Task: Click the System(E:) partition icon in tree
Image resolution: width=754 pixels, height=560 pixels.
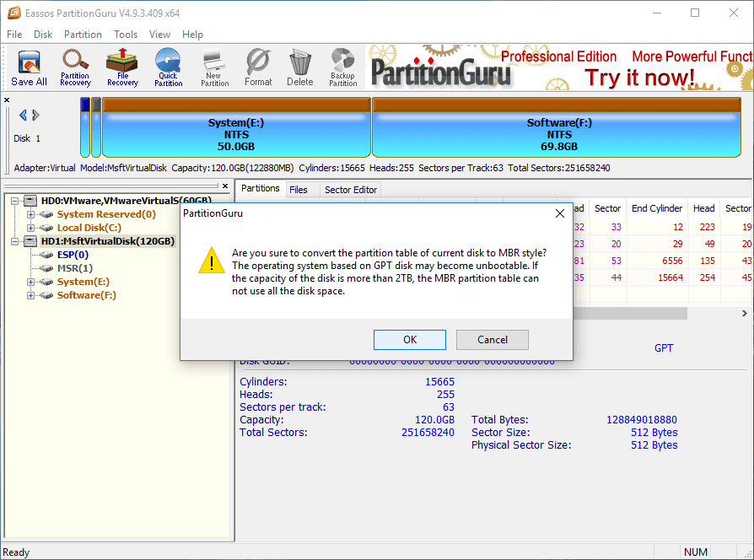Action: (46, 282)
